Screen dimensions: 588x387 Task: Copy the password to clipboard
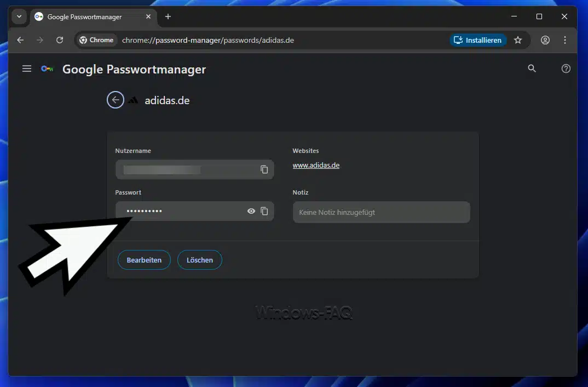coord(264,211)
